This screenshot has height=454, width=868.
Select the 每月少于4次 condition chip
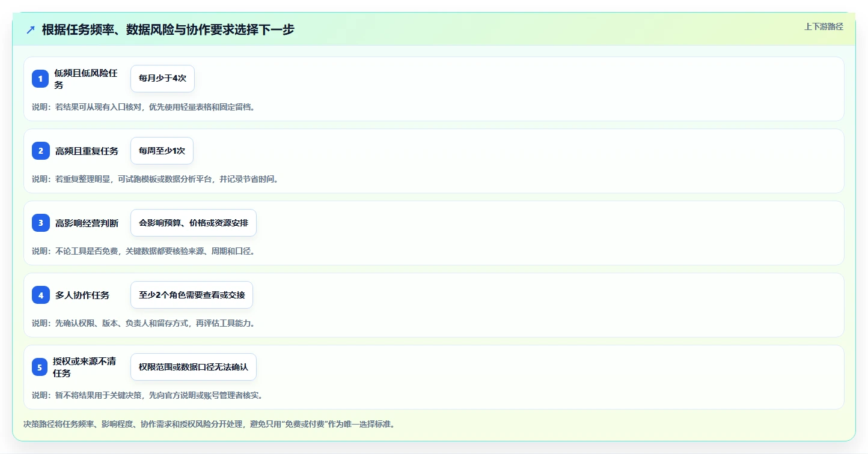(162, 79)
